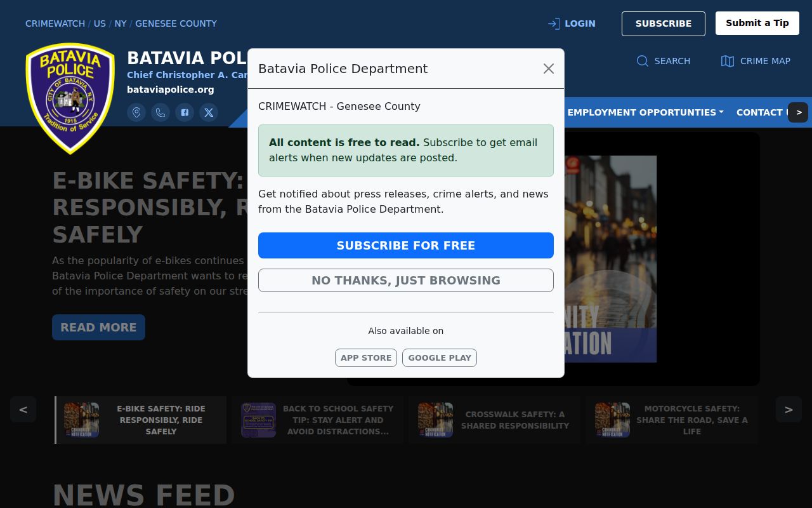Viewport: 812px width, 508px height.
Task: Click US breadcrumb link
Action: [100, 23]
